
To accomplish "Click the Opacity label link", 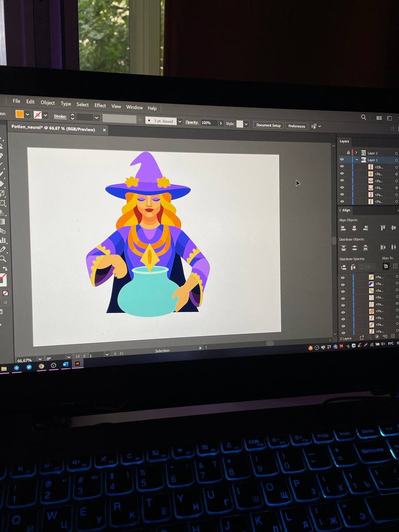I will coord(192,122).
